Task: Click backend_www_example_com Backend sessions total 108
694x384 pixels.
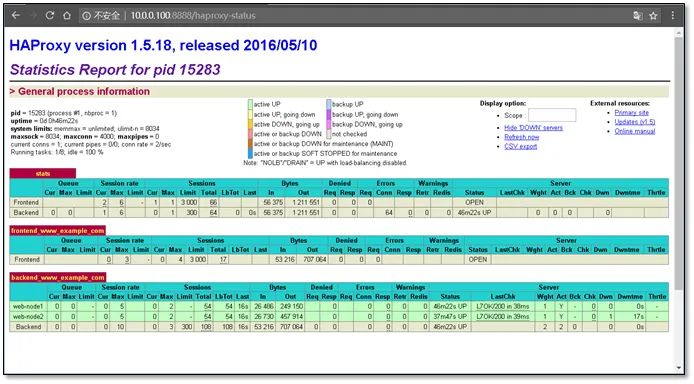Action: pos(206,326)
